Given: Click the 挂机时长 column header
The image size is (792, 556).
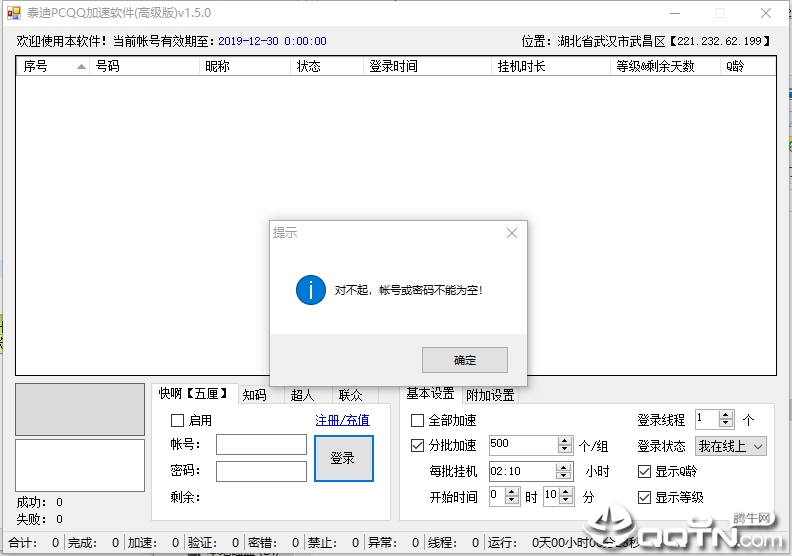Looking at the screenshot, I should (x=551, y=66).
